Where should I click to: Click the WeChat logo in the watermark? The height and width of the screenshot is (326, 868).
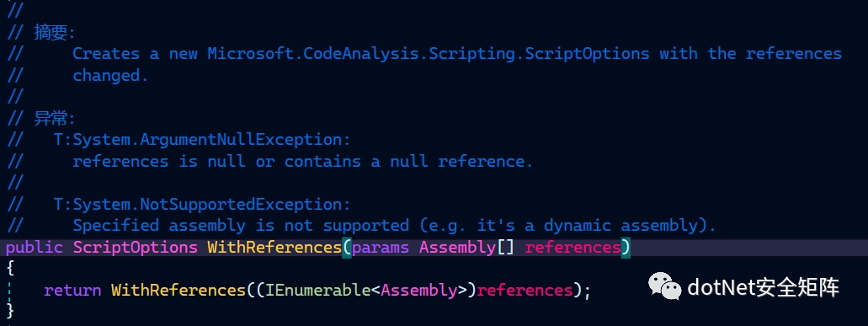pyautogui.click(x=665, y=286)
